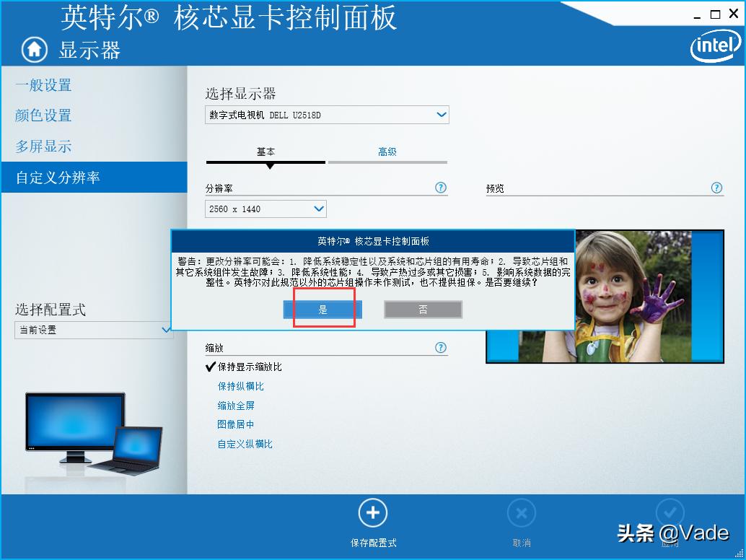
Task: Open 颜色设置 in the sidebar
Action: (43, 115)
